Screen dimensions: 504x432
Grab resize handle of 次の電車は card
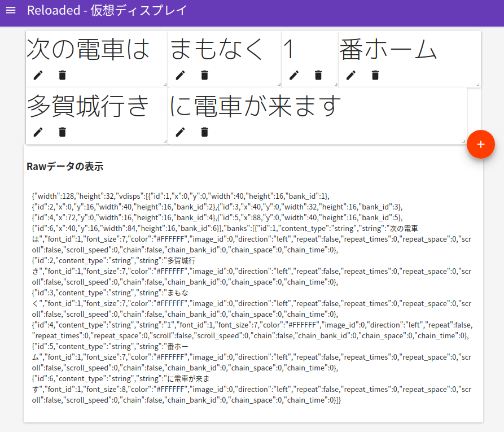point(165,85)
